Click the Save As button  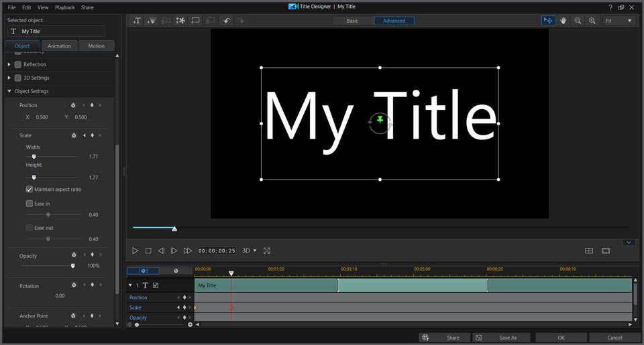pos(500,338)
